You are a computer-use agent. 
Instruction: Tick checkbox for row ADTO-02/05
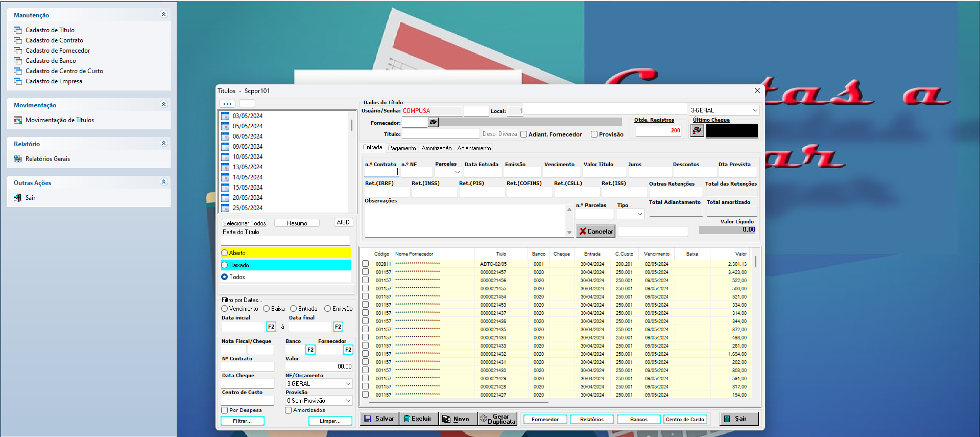click(365, 264)
